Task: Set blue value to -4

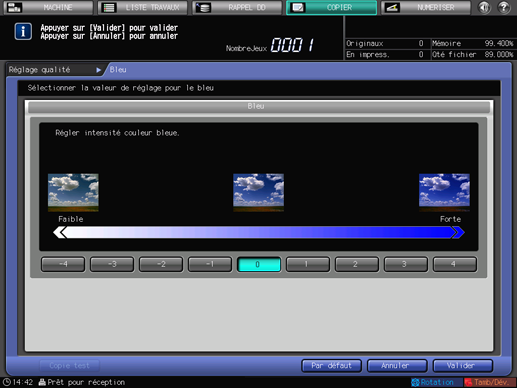Action: 63,264
